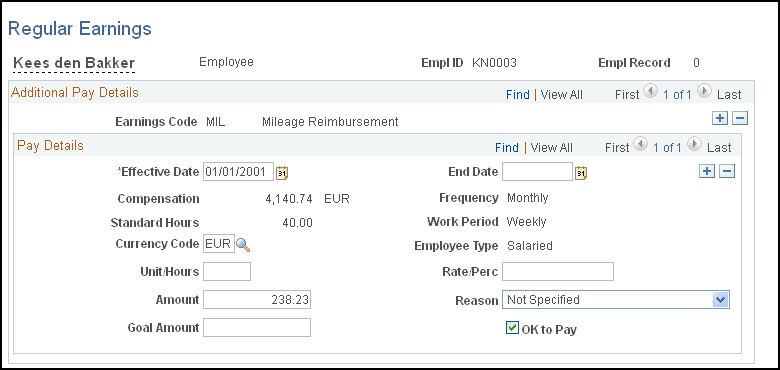Image resolution: width=780 pixels, height=370 pixels.
Task: Click the Unit/Hours input field
Action: [x=227, y=272]
